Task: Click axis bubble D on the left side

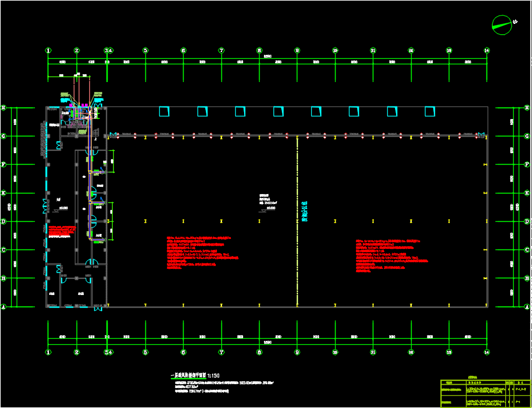Action: click(3, 221)
